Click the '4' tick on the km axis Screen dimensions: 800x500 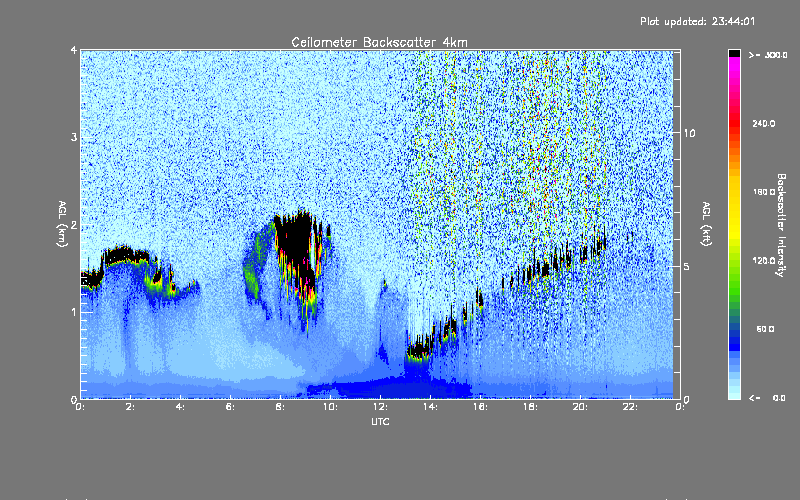tap(74, 50)
